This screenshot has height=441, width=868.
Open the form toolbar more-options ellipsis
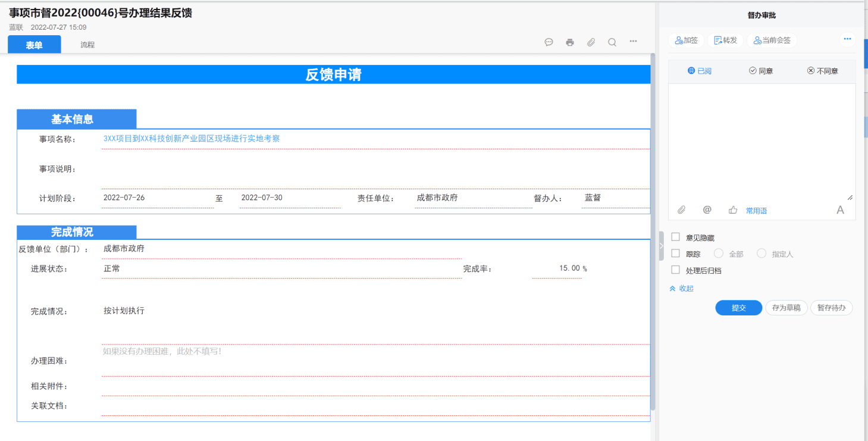click(633, 41)
